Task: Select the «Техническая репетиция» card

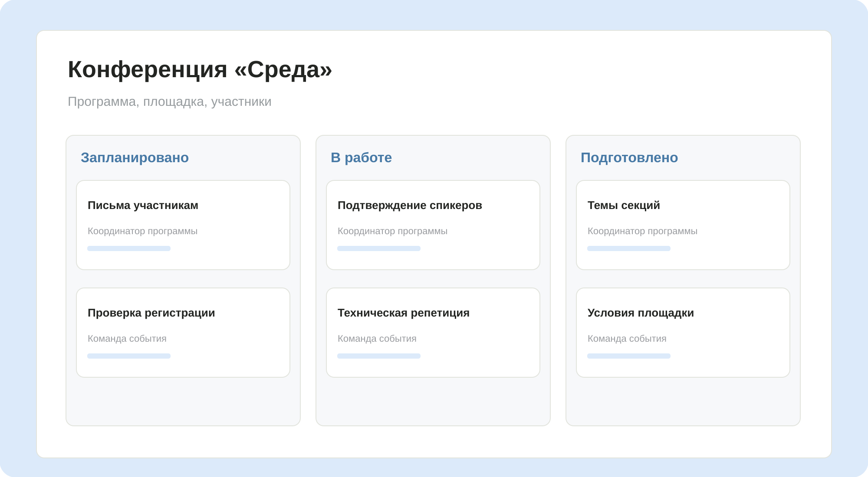Action: 433,333
